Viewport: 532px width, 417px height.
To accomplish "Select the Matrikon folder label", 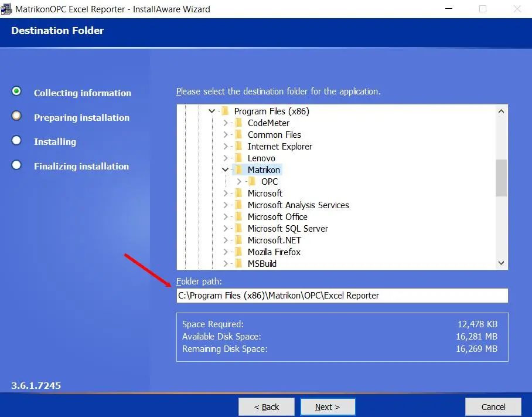I will 264,169.
